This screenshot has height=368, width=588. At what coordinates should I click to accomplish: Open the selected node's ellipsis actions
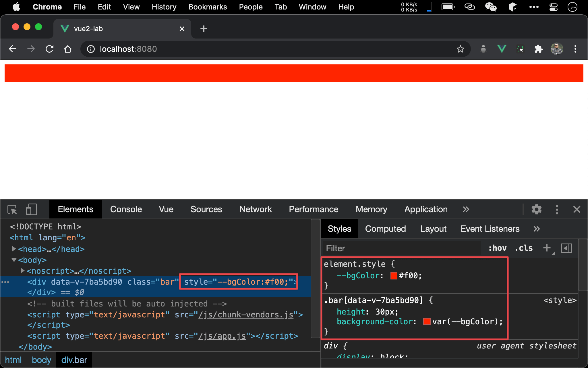coord(5,282)
